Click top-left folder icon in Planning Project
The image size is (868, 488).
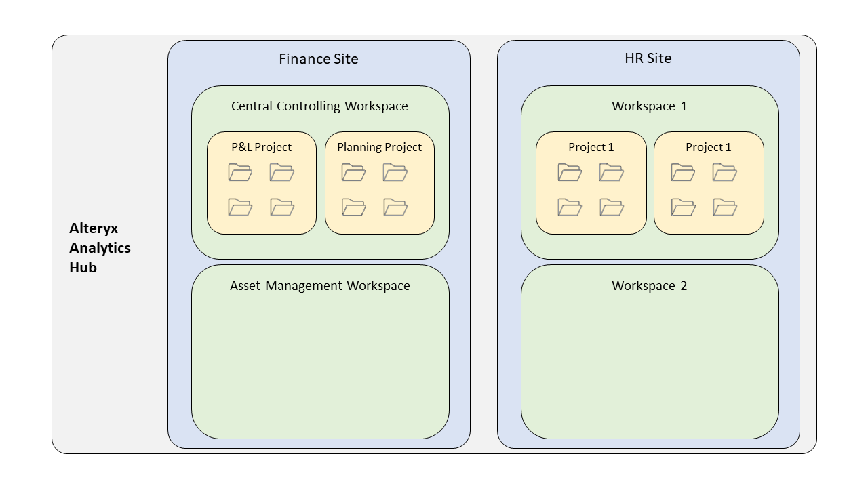(x=353, y=173)
